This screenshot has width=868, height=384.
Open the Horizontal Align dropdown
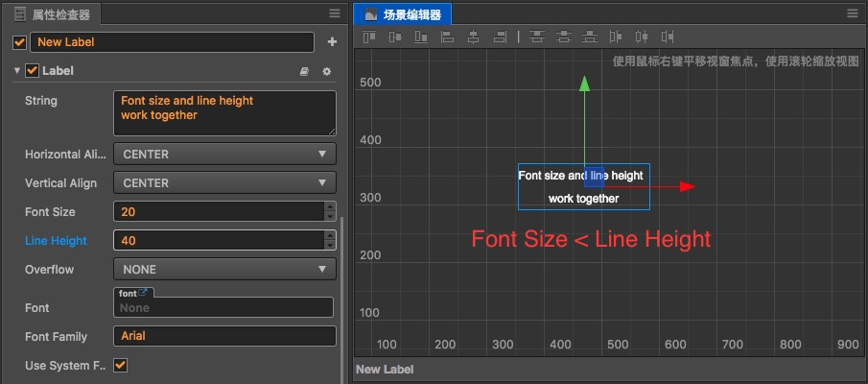(224, 154)
